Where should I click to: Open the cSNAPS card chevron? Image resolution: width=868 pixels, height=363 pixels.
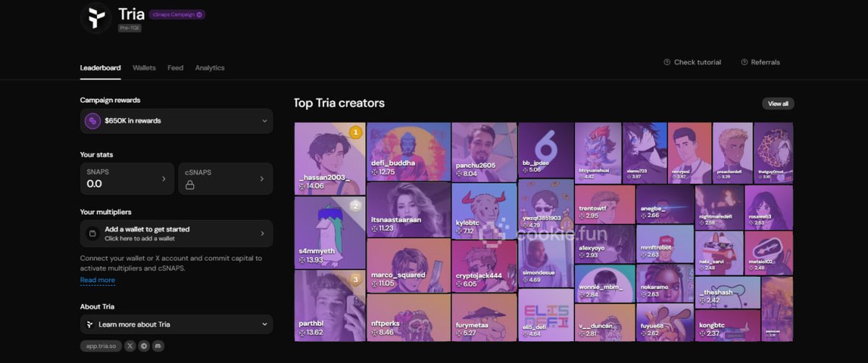[263, 179]
